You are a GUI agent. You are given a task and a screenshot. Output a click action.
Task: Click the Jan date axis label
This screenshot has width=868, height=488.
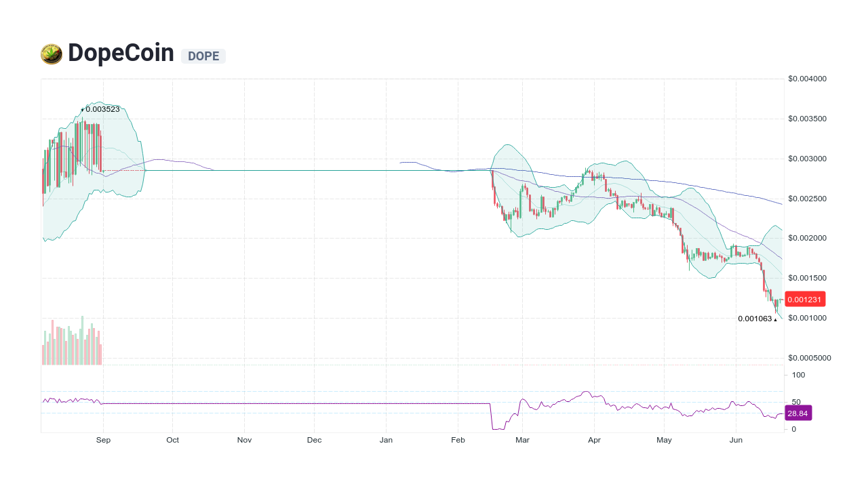click(x=386, y=440)
